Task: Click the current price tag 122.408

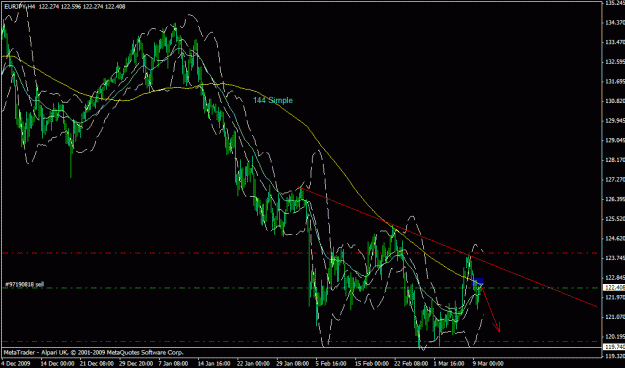Action: pyautogui.click(x=614, y=287)
